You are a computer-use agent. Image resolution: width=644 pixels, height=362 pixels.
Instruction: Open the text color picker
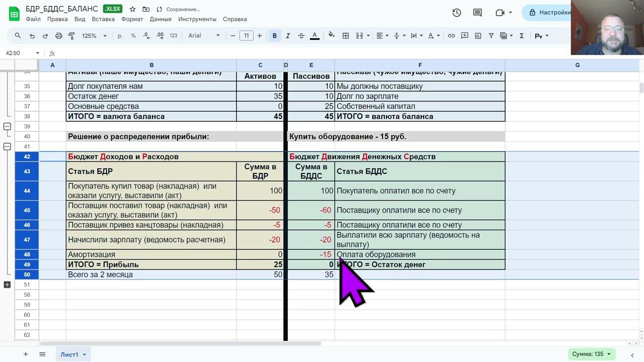click(x=314, y=36)
